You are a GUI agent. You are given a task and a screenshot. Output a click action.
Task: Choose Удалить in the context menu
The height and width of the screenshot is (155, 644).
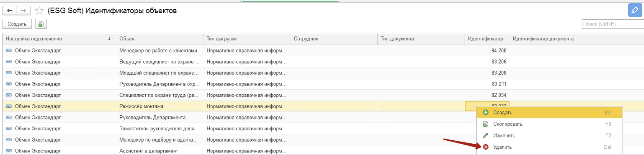[x=549, y=147]
